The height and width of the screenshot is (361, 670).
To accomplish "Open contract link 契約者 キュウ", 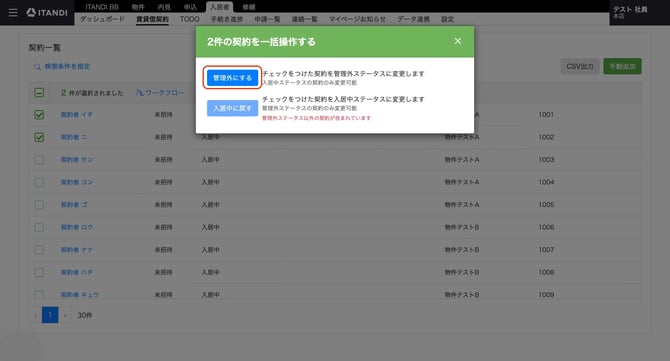I will [79, 295].
